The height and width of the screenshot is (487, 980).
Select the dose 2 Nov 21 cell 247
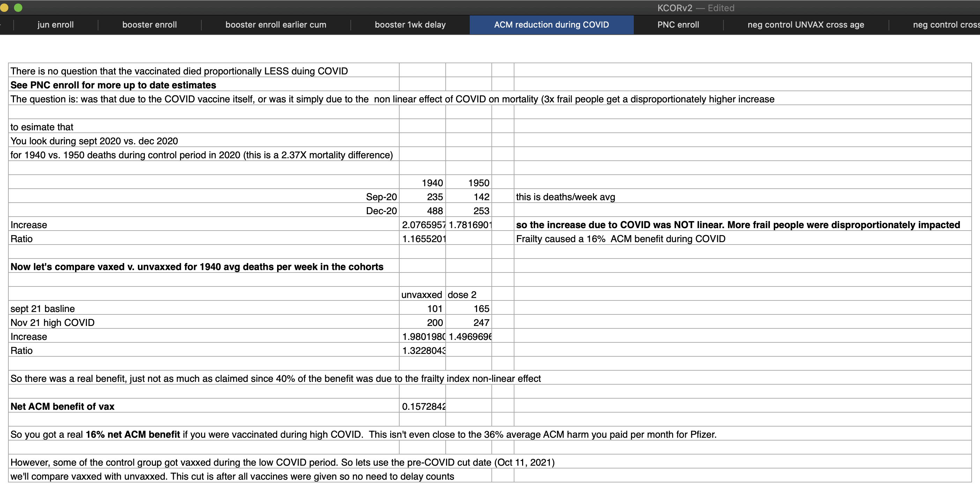point(468,322)
